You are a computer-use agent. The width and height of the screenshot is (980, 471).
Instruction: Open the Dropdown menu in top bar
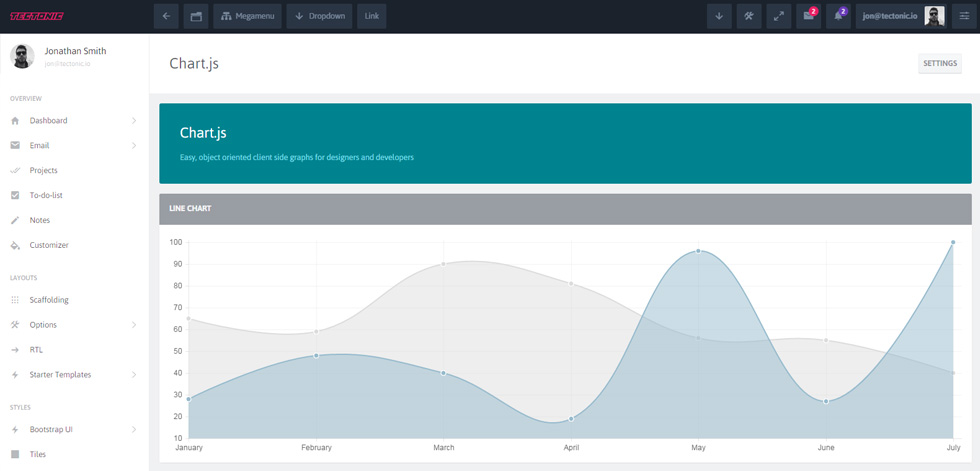point(319,16)
